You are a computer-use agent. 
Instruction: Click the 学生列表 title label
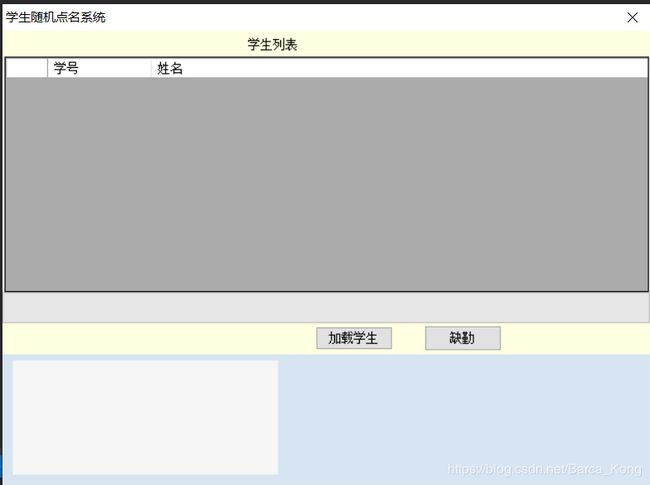pos(272,44)
